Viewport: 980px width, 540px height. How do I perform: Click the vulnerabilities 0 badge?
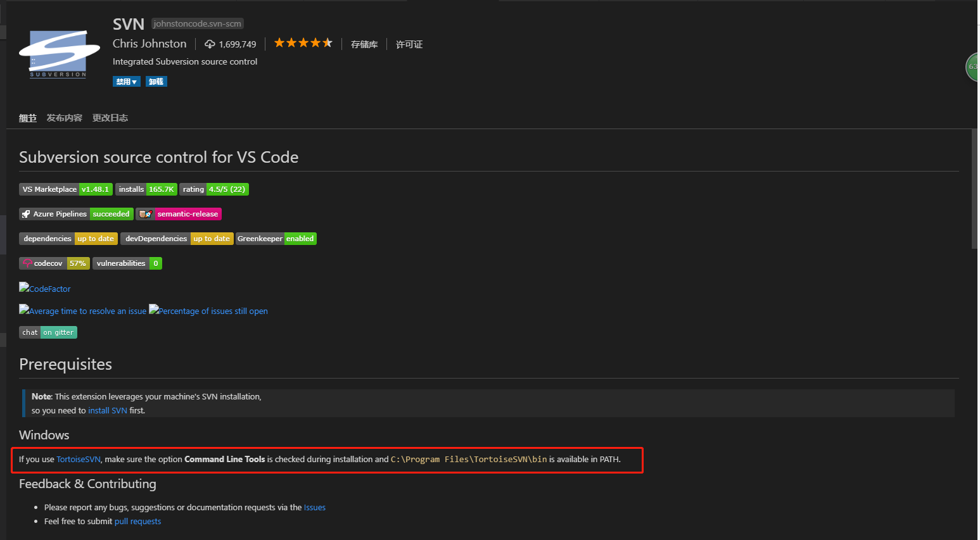tap(127, 263)
